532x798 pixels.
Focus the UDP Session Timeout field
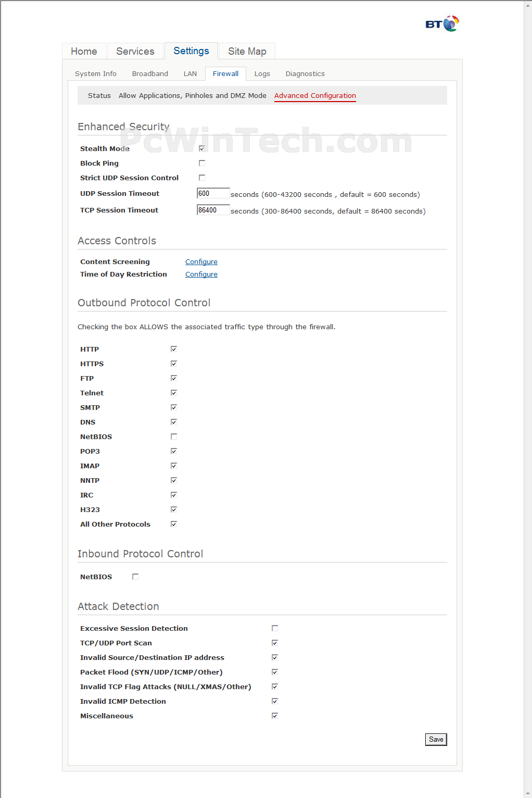213,193
